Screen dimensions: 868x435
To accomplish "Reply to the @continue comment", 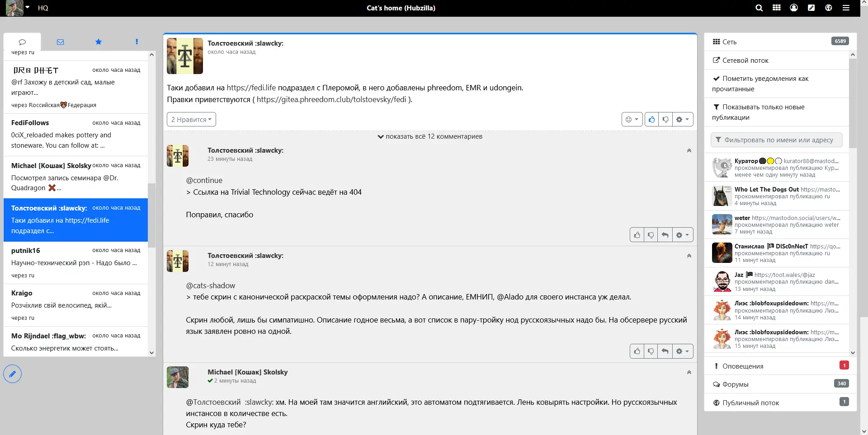I will 665,235.
